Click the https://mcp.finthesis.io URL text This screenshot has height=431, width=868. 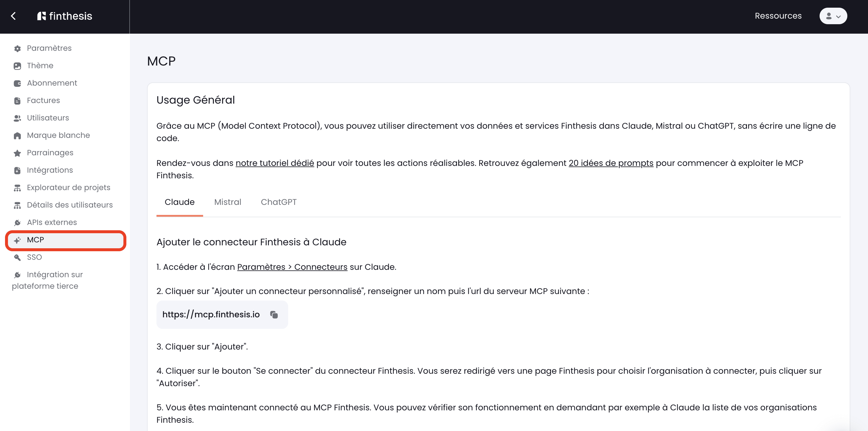click(x=211, y=314)
